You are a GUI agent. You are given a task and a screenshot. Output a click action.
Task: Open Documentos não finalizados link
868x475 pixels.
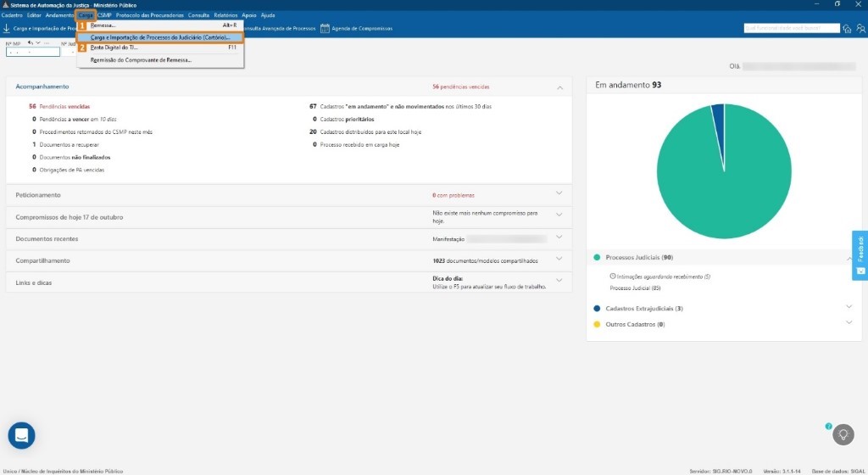71,157
